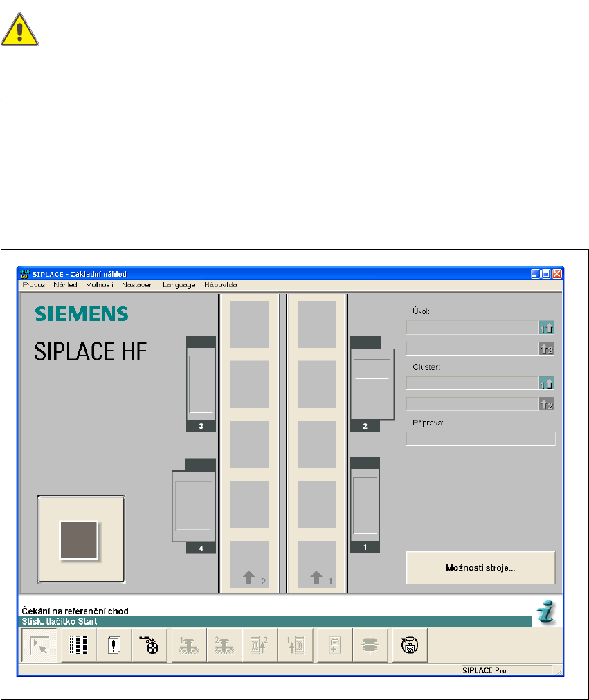Click the conveyor lane 2 toolbar icon
The width and height of the screenshot is (589, 700).
tap(260, 645)
